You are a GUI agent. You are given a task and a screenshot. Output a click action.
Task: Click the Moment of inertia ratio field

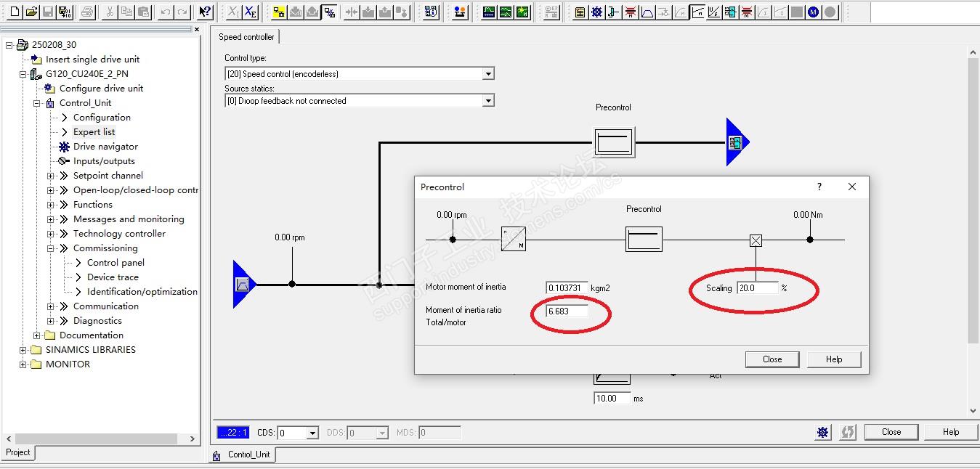pyautogui.click(x=567, y=311)
